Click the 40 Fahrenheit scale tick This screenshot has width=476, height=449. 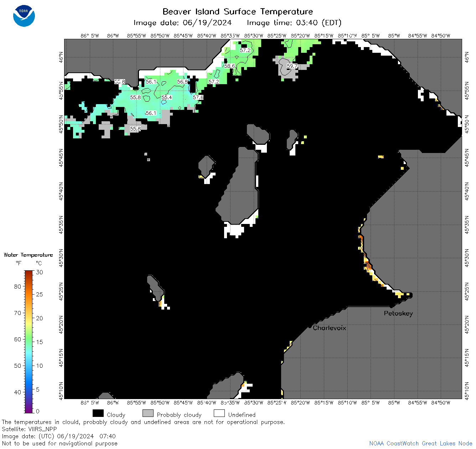click(17, 392)
